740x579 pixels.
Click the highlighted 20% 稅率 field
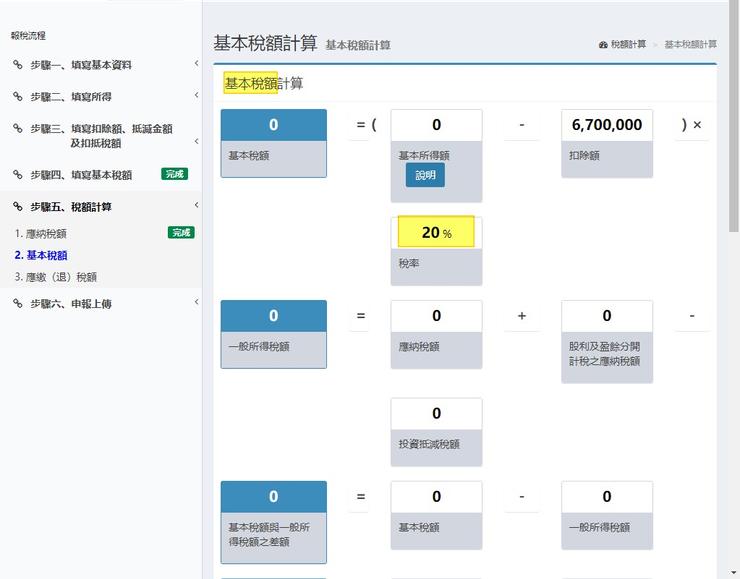(x=436, y=233)
